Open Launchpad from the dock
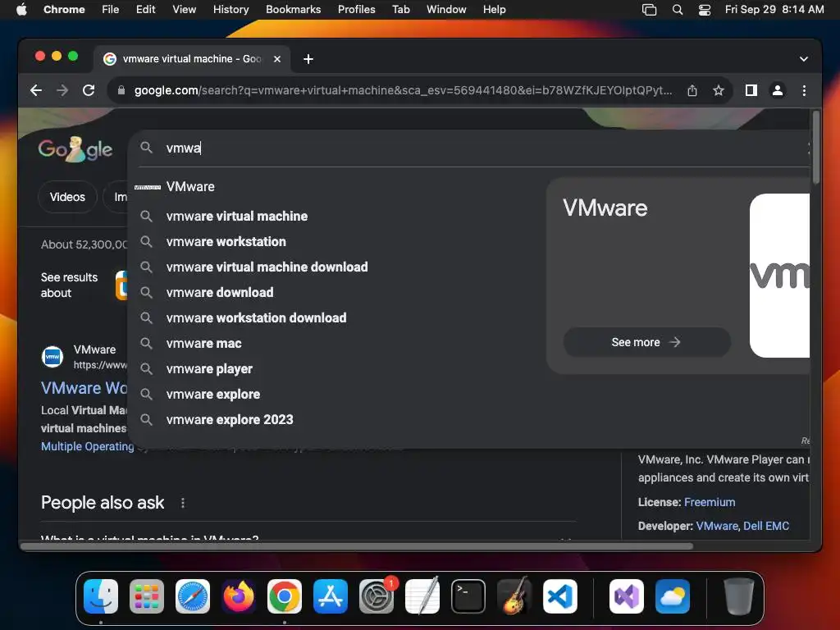Viewport: 840px width, 630px height. point(147,596)
